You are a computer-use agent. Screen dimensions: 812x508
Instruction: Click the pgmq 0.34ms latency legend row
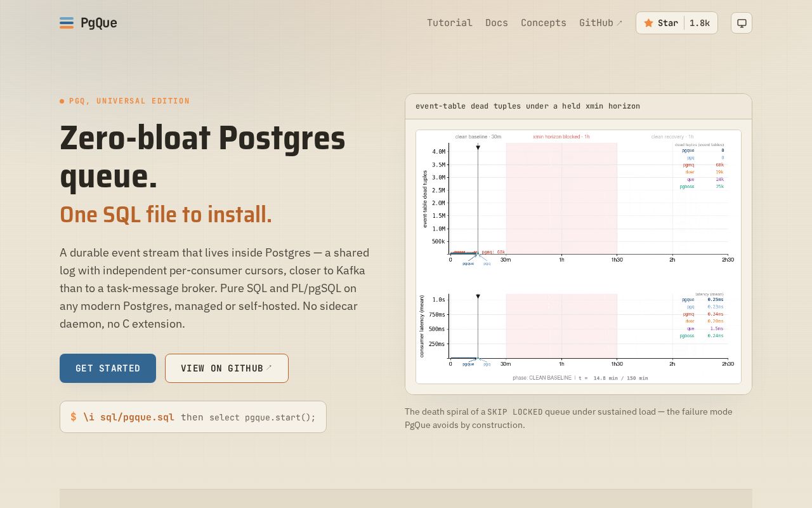pyautogui.click(x=703, y=314)
